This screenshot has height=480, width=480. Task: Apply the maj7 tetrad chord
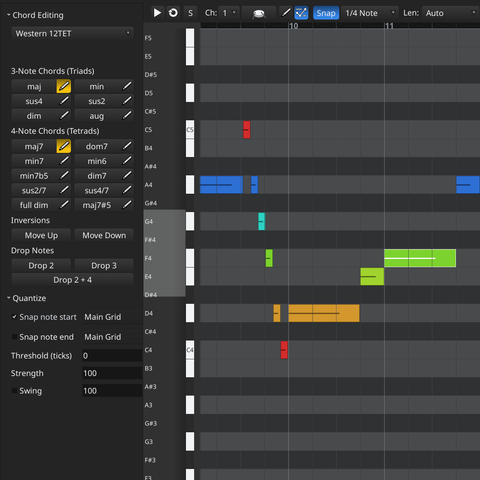(x=34, y=147)
